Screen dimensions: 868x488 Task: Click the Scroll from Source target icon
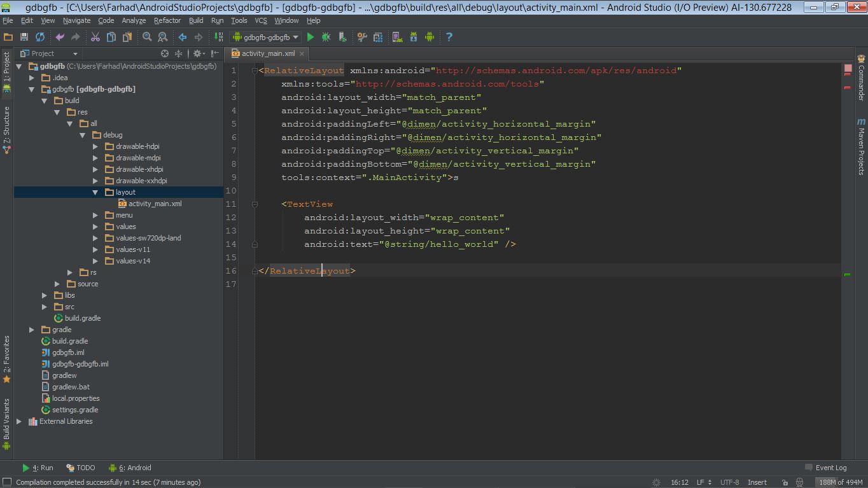coord(165,53)
